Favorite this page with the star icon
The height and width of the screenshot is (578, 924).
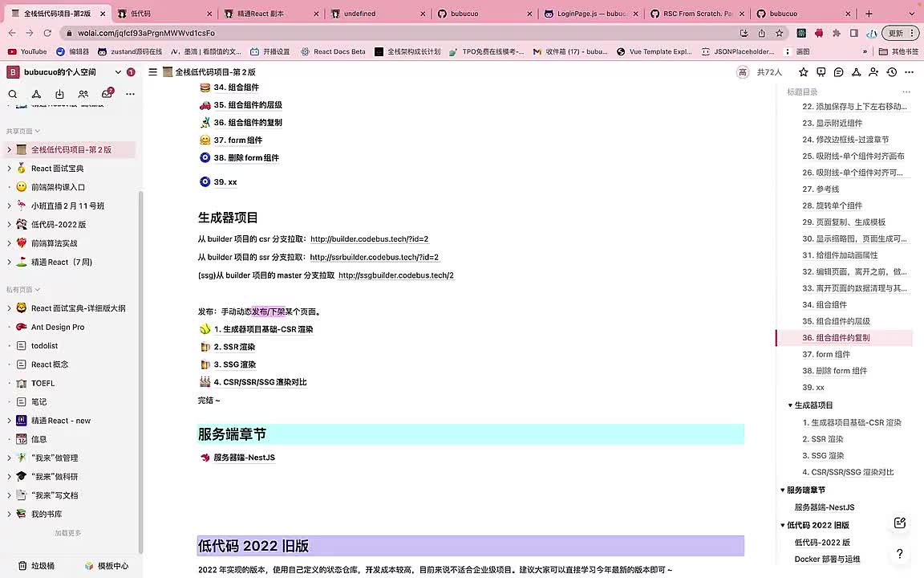[803, 72]
